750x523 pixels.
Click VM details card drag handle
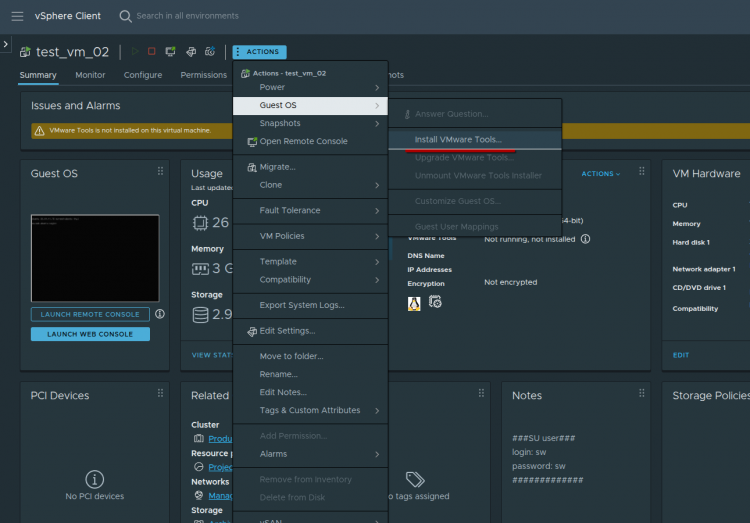point(641,171)
